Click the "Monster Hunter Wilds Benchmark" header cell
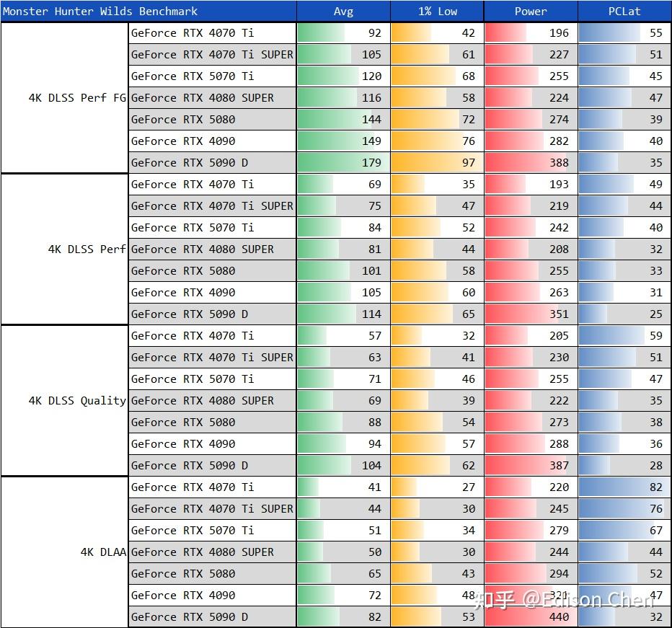Screen dimensions: 672x628 [x=149, y=11]
